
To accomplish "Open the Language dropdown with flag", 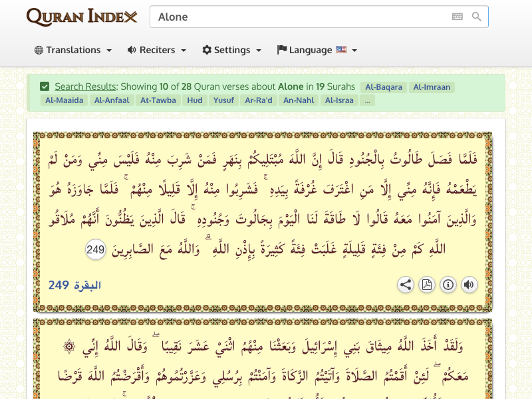I will (317, 51).
